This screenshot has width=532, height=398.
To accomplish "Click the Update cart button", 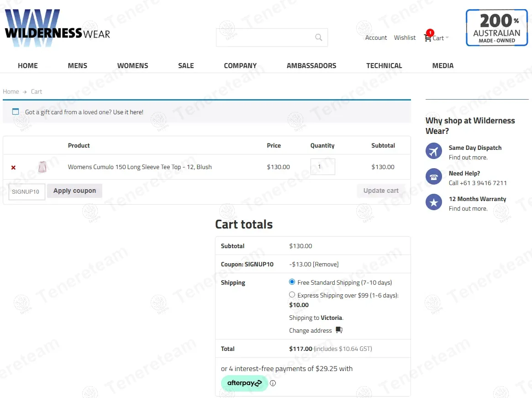I will tap(381, 191).
